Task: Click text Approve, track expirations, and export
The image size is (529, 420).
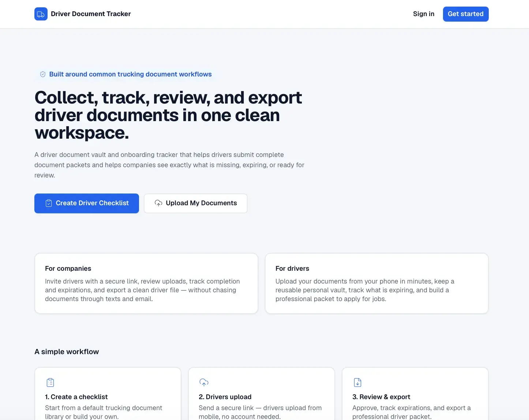Action: (412, 412)
